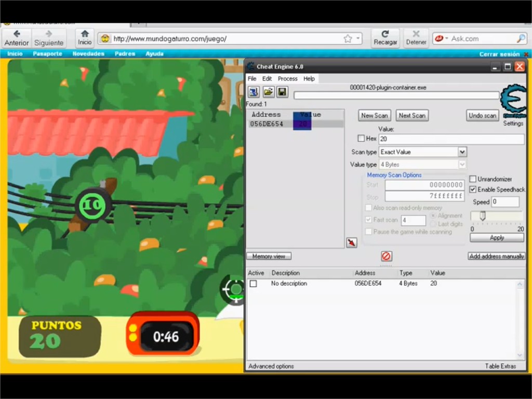Viewport: 532px width, 399px height.
Task: Click No description text in address table
Action: pyautogui.click(x=289, y=283)
